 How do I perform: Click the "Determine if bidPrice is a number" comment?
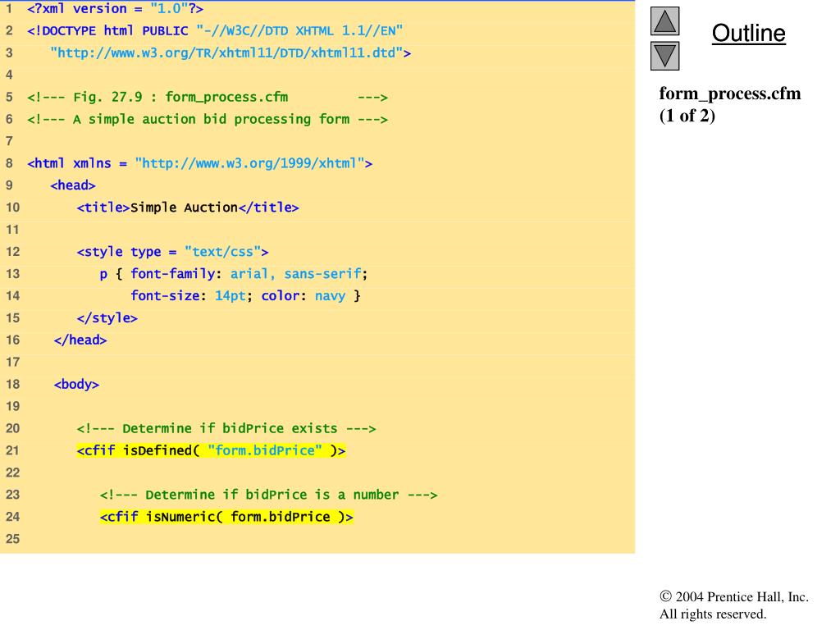pyautogui.click(x=269, y=495)
